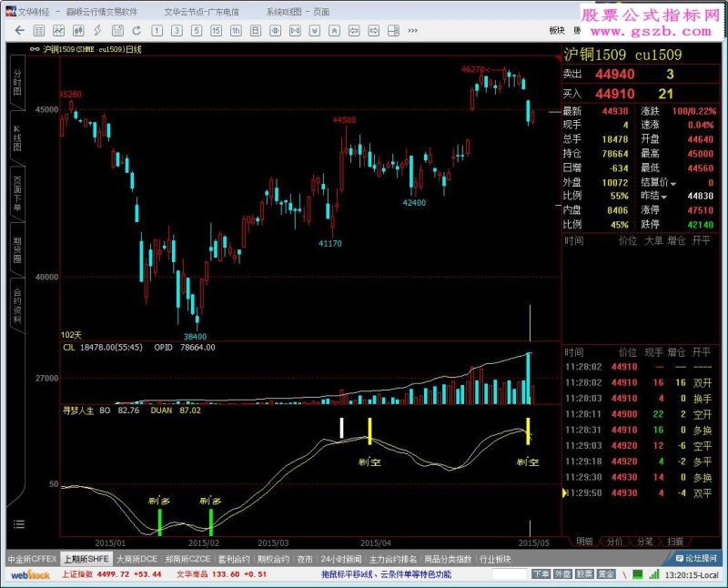Click the 论坛提问 forum button
Image resolution: width=728 pixels, height=588 pixels.
pyautogui.click(x=696, y=558)
